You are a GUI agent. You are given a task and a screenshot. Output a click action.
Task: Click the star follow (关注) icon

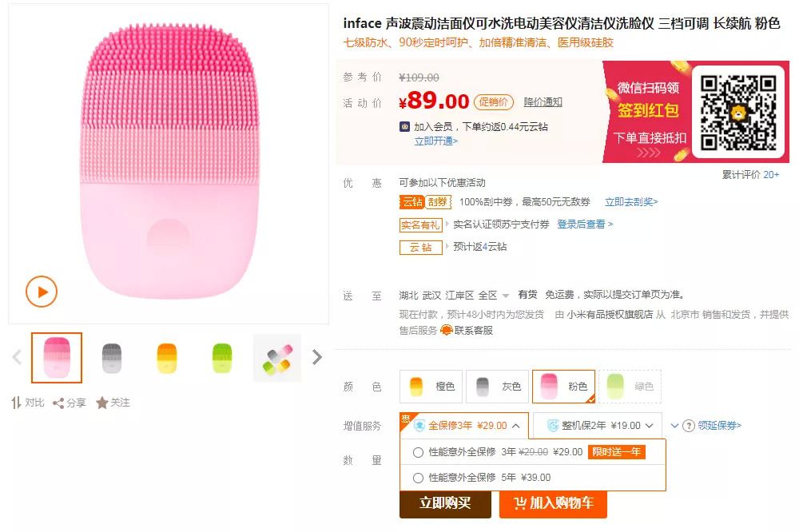102,403
